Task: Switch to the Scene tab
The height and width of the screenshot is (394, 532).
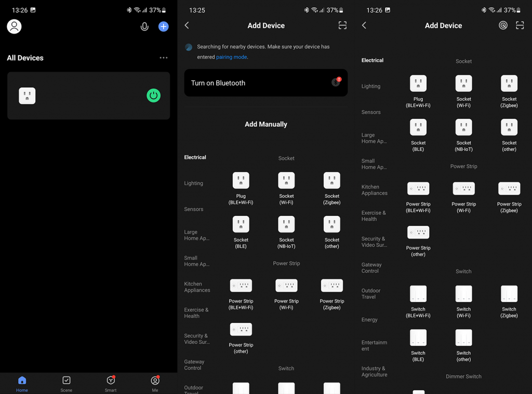Action: pos(66,384)
